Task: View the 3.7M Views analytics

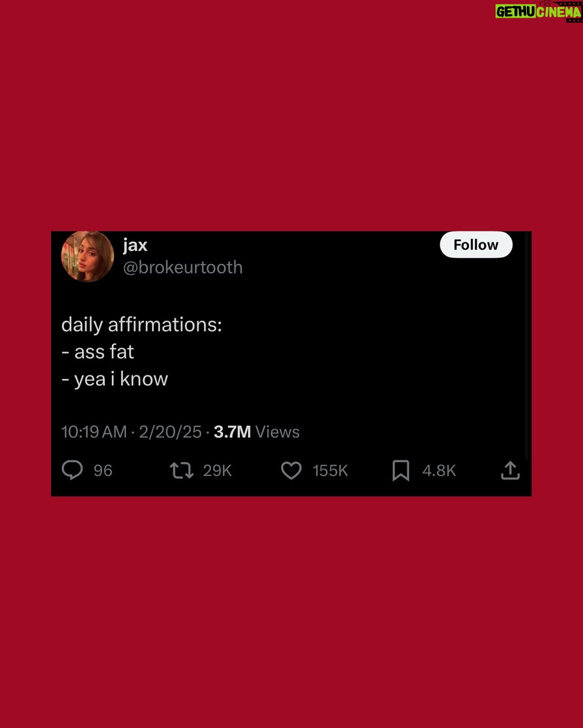Action: coord(256,432)
